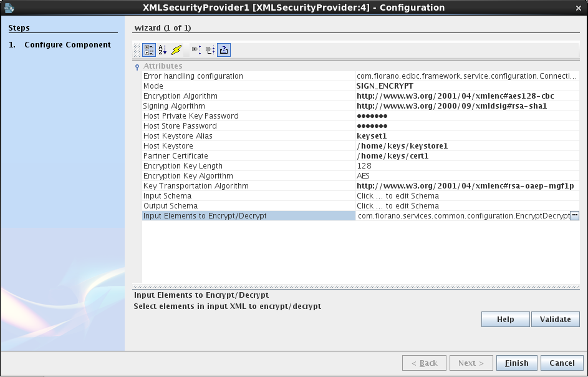Toggle the description panel question-mark icon
The height and width of the screenshot is (377, 588).
224,50
